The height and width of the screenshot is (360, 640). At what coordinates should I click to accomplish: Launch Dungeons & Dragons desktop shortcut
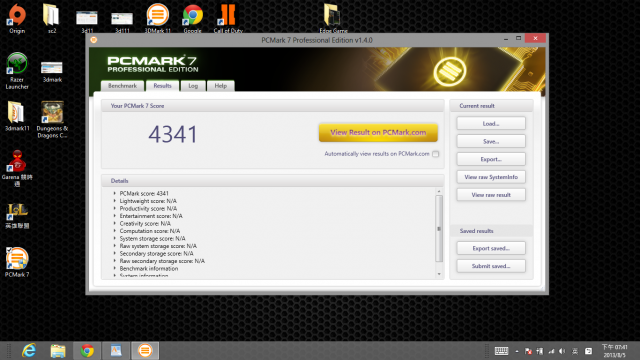click(x=52, y=119)
